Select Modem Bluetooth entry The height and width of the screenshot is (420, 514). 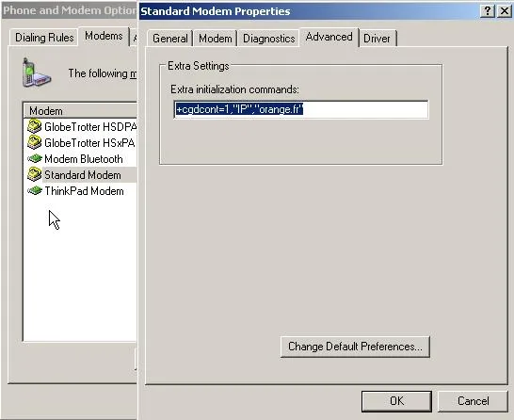pos(84,159)
